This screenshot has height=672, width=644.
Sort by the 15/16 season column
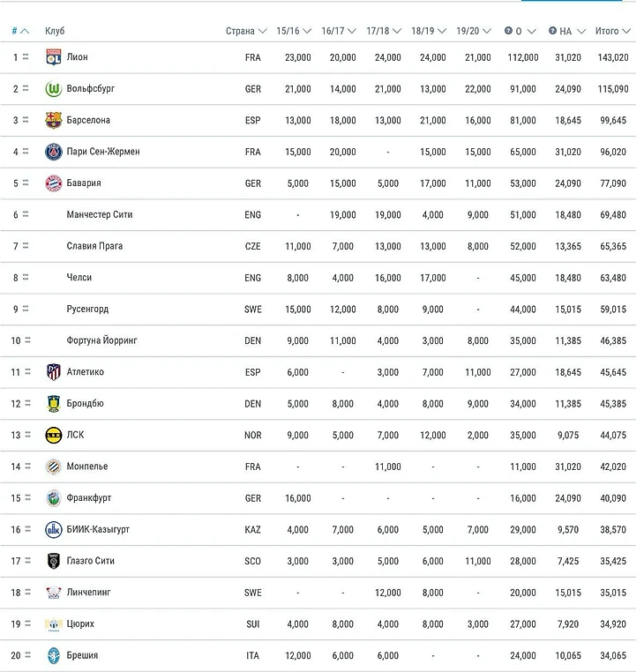coord(293,31)
